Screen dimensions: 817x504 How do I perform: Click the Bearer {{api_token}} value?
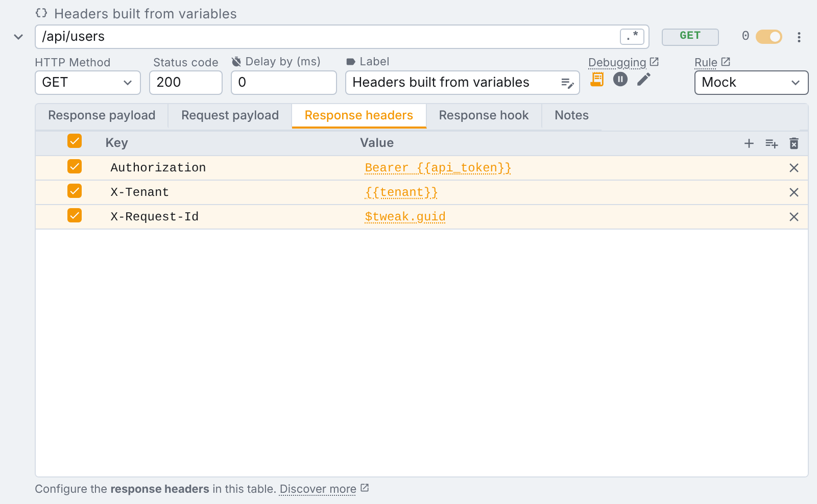[x=438, y=168]
